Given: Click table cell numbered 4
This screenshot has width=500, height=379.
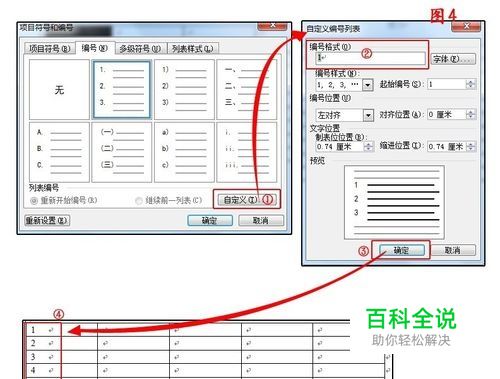Looking at the screenshot, I should (x=43, y=370).
